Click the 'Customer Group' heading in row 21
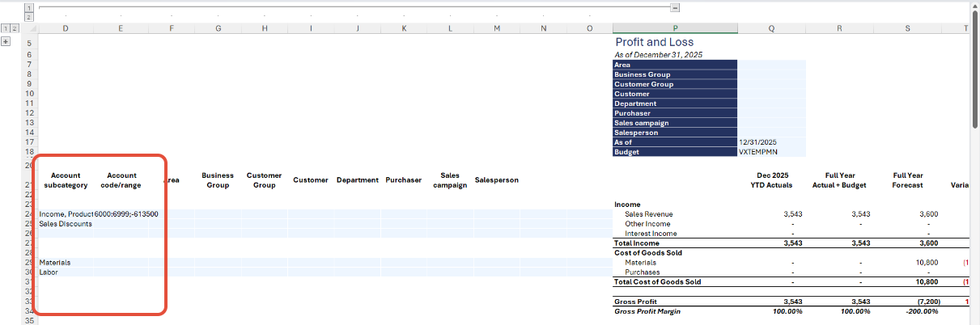Viewport: 980px width, 325px height. point(265,180)
